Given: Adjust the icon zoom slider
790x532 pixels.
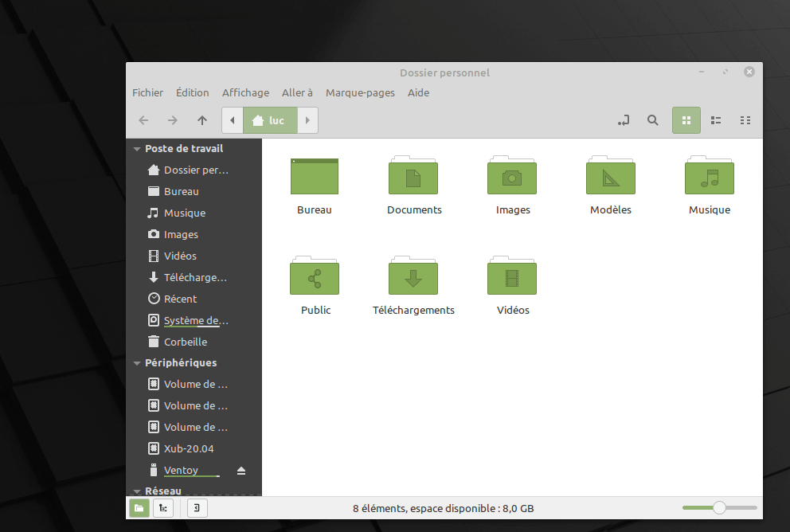Looking at the screenshot, I should [x=719, y=507].
